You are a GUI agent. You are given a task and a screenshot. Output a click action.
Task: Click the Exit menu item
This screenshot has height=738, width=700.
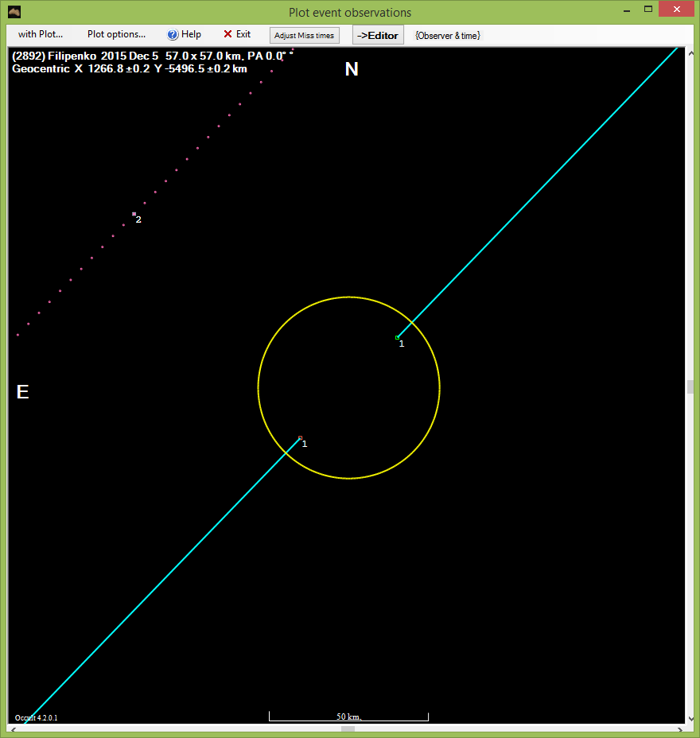pyautogui.click(x=237, y=34)
